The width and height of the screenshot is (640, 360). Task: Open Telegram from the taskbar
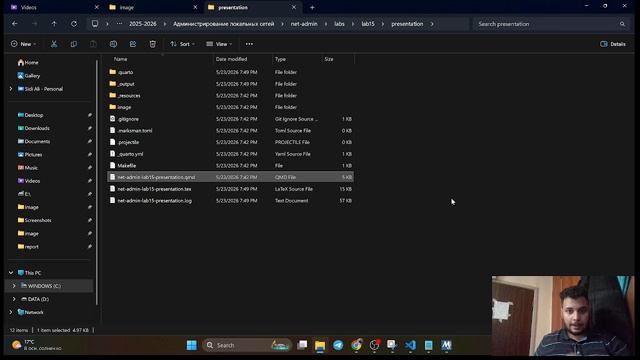tap(338, 345)
